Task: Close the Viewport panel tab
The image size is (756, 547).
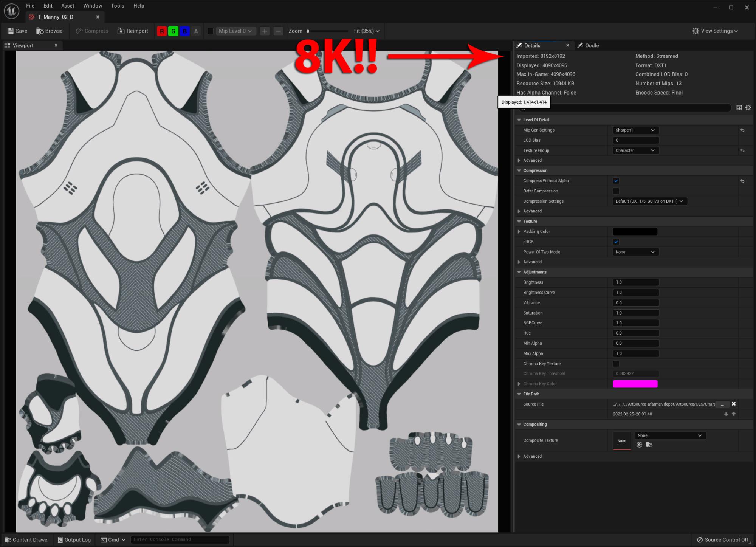Action: (x=56, y=45)
